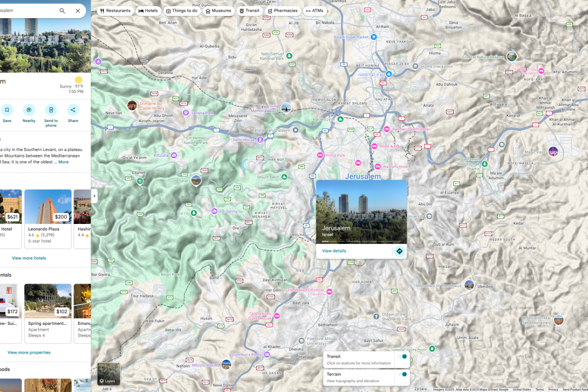The height and width of the screenshot is (392, 588).
Task: Collapse the side panel arrow
Action: tap(94, 196)
